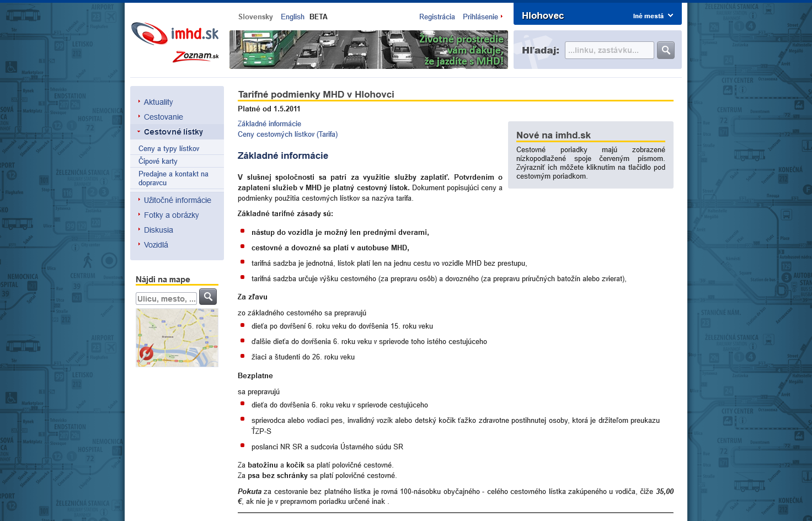Click the Základné informácie anchor link
This screenshot has height=521, width=812.
pos(269,123)
